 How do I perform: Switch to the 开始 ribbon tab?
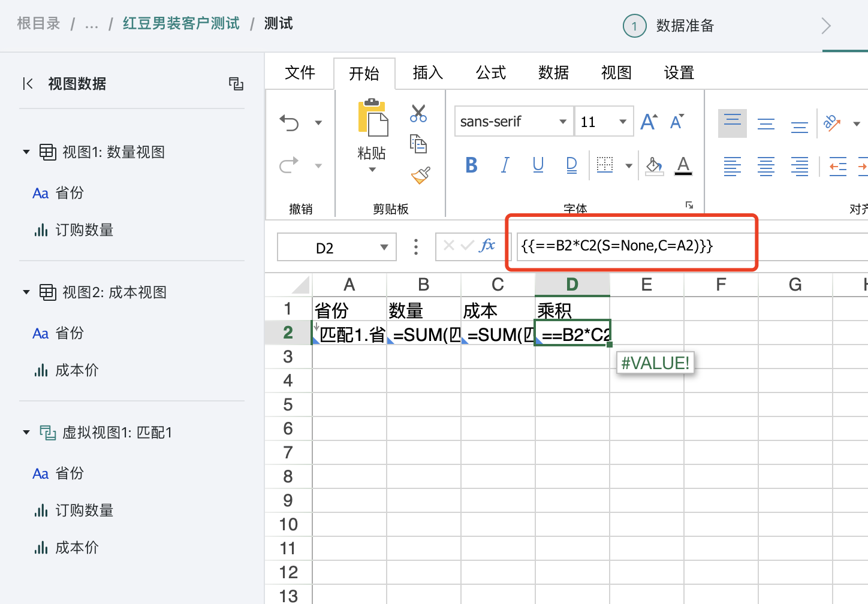[x=364, y=73]
